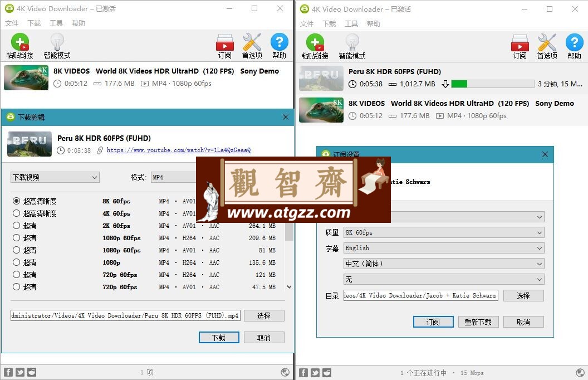Open Twitter icon in left window status bar
588x380 pixels.
20,372
